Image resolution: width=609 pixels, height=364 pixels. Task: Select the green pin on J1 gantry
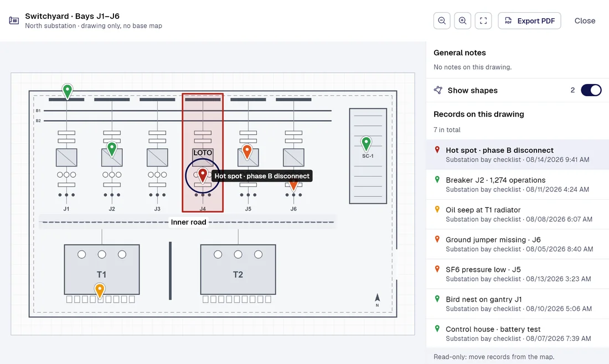67,92
